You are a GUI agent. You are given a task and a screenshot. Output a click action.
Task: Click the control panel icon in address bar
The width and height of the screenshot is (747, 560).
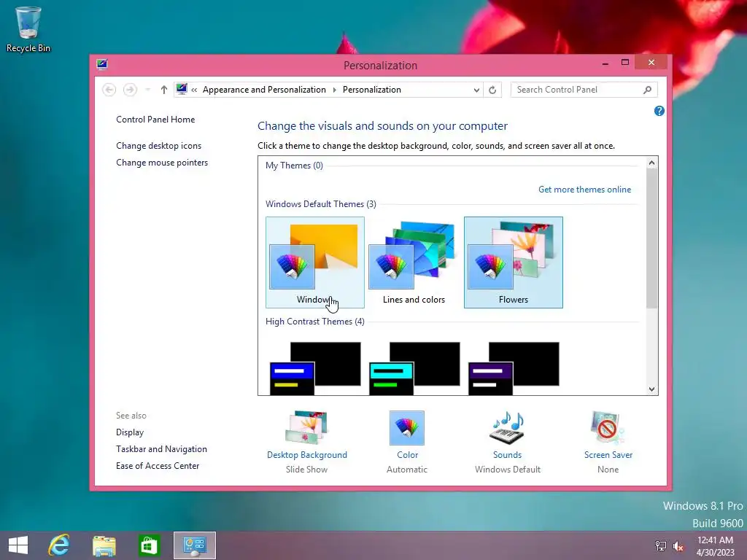pos(182,89)
